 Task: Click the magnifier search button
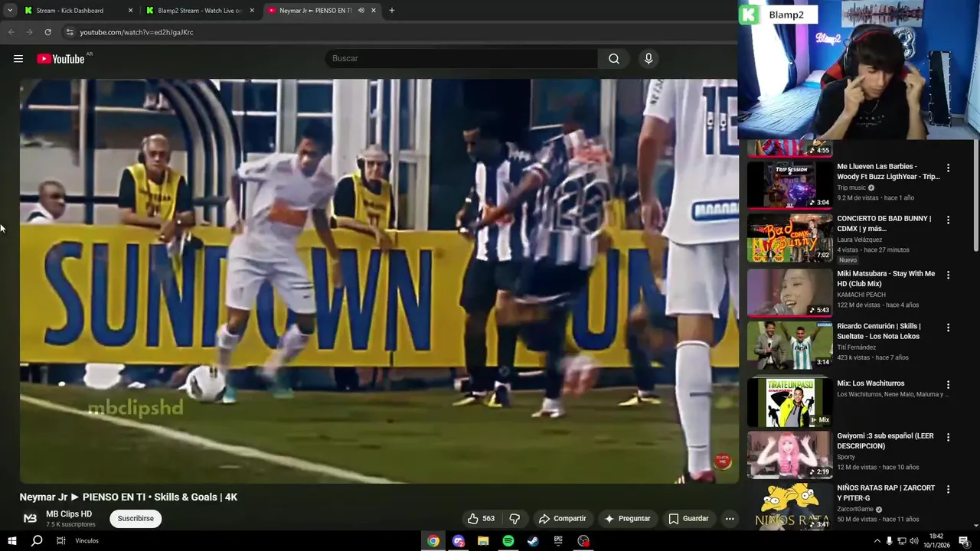tap(614, 59)
